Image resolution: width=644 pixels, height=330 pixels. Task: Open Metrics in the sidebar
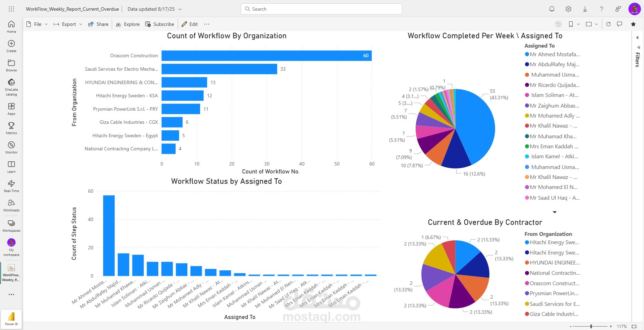pyautogui.click(x=11, y=128)
